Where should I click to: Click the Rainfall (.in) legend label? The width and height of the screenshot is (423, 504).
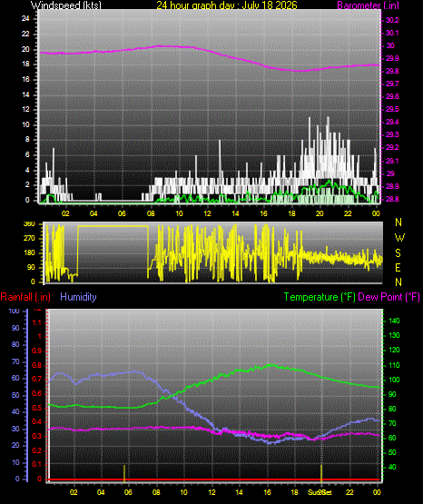tap(25, 297)
